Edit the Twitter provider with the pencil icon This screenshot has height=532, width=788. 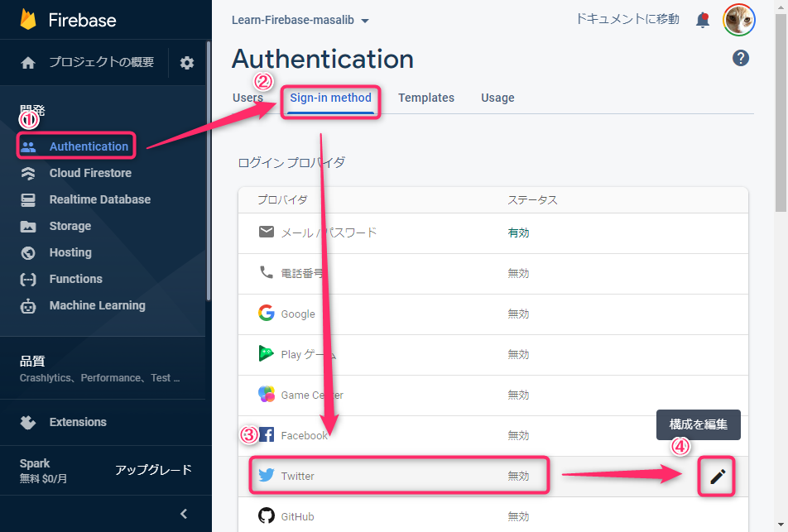click(x=716, y=477)
